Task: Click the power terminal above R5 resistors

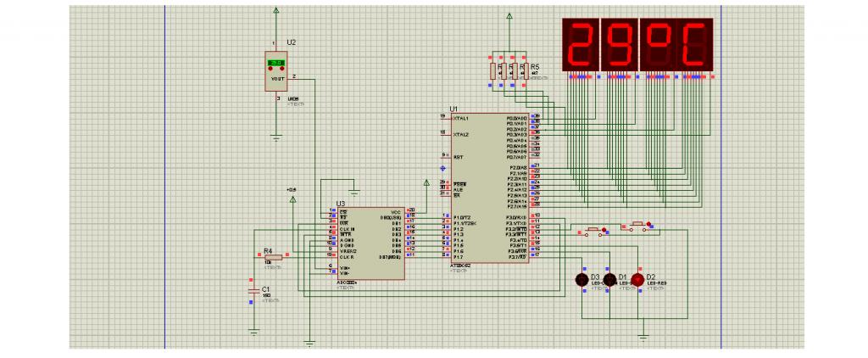Action: pyautogui.click(x=509, y=16)
